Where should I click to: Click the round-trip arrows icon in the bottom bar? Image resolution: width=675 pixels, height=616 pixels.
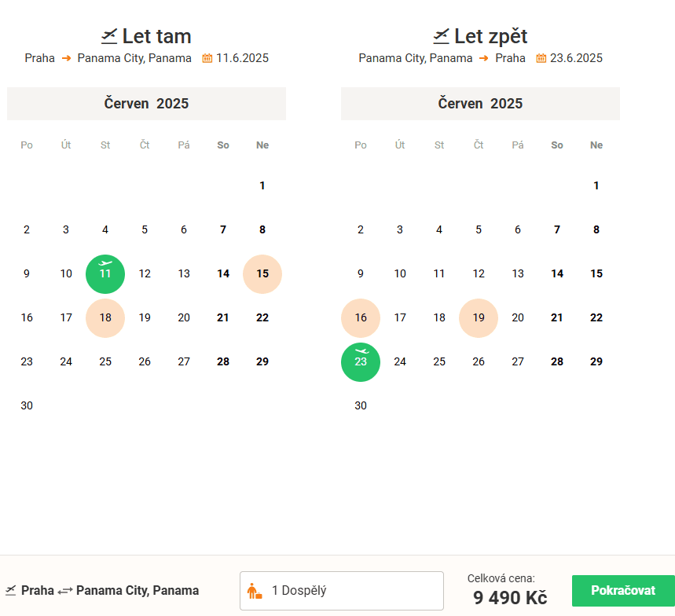65,591
